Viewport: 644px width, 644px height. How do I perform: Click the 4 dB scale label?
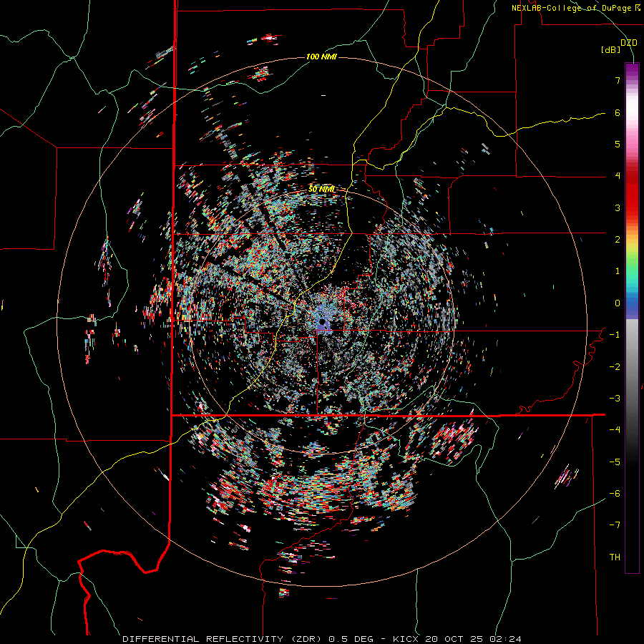(618, 176)
